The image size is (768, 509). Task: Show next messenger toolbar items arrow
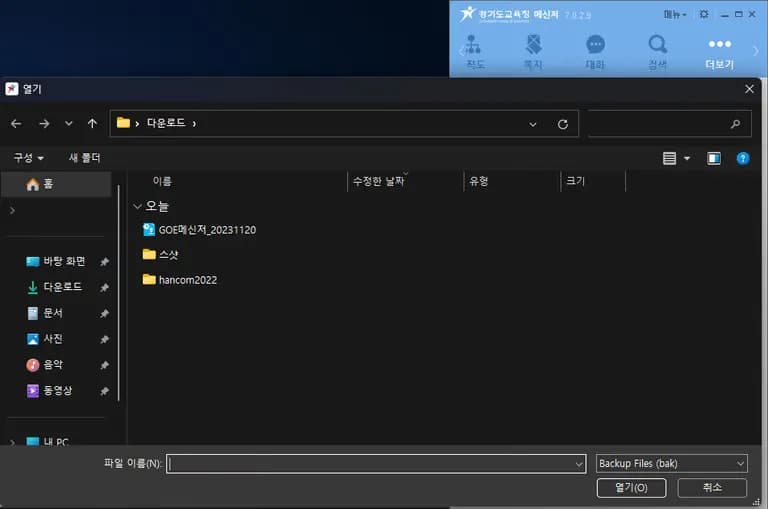coord(756,50)
